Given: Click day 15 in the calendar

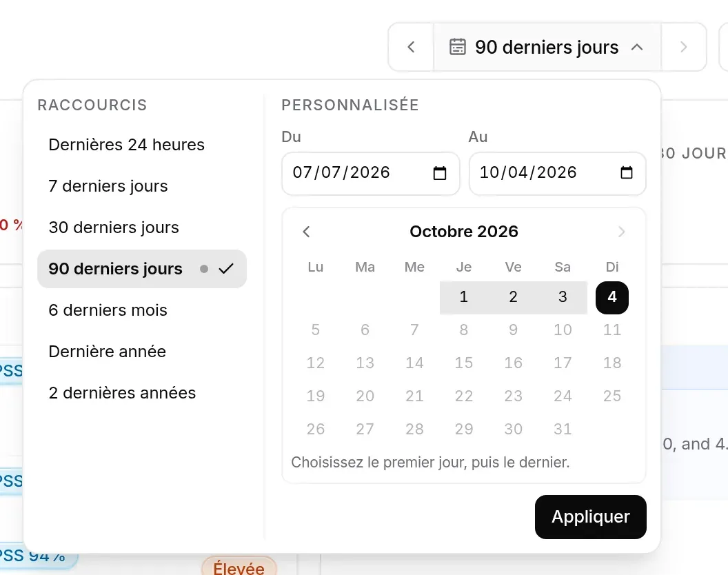Looking at the screenshot, I should pyautogui.click(x=463, y=363).
